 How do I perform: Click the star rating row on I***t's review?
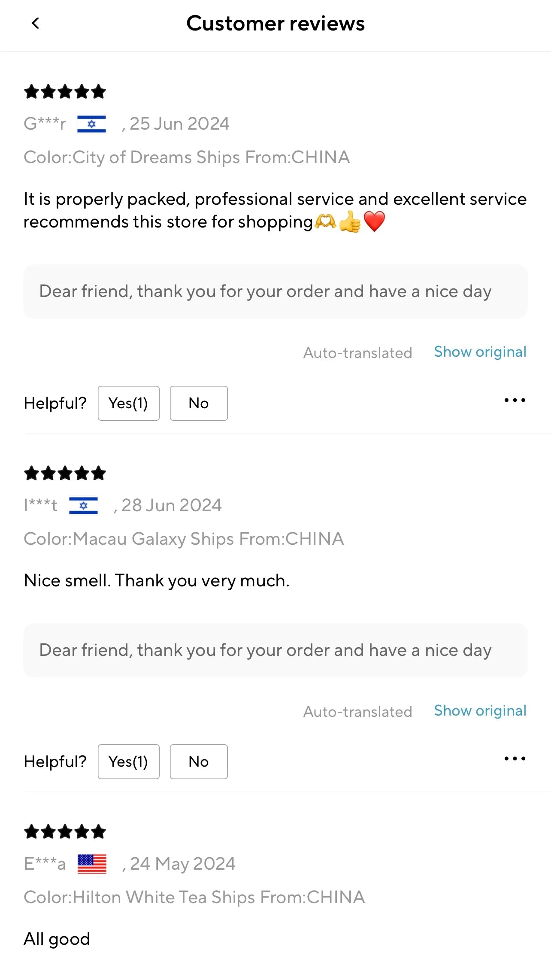(64, 473)
